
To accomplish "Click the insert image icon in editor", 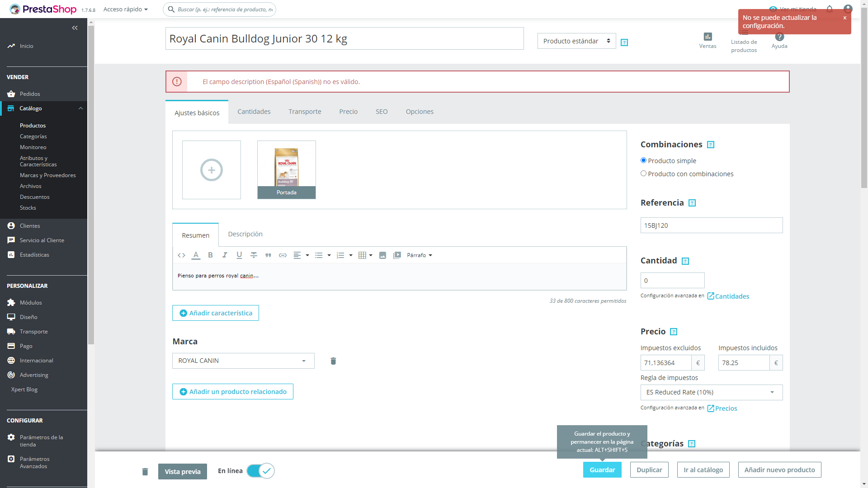I will tap(382, 255).
